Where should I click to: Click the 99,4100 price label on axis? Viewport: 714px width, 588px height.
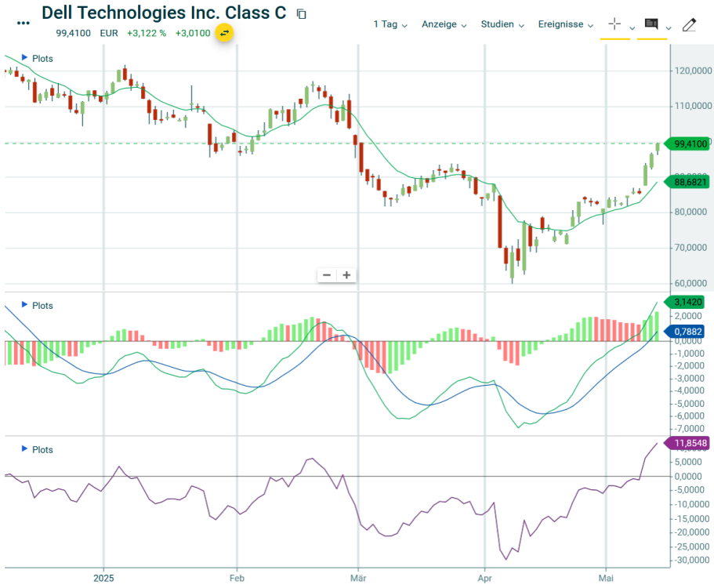[x=687, y=144]
